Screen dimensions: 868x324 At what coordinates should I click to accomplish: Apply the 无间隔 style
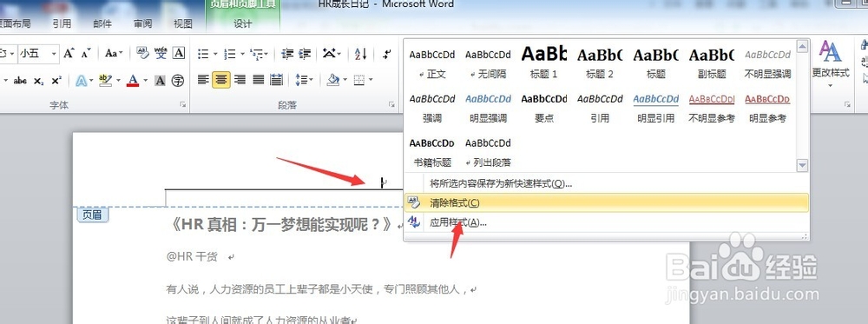488,63
